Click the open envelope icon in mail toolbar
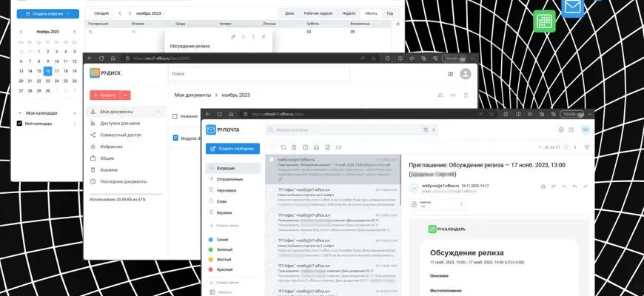This screenshot has height=296, width=644. (x=316, y=147)
